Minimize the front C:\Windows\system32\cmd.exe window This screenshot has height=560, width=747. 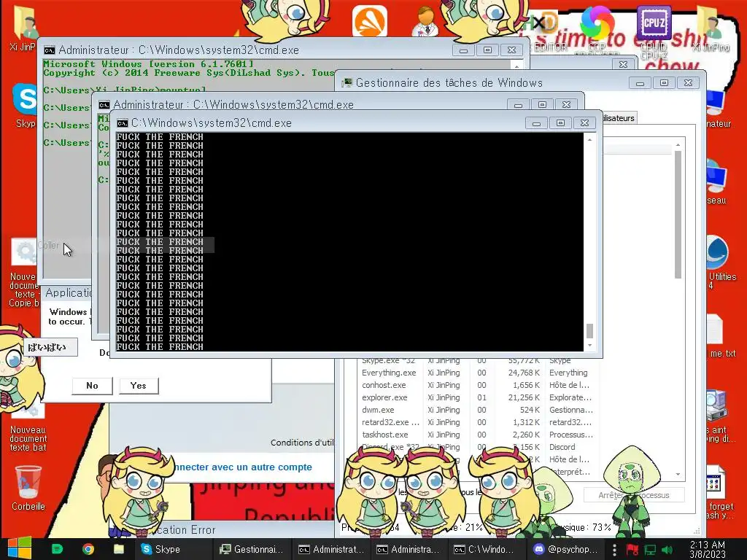(536, 123)
